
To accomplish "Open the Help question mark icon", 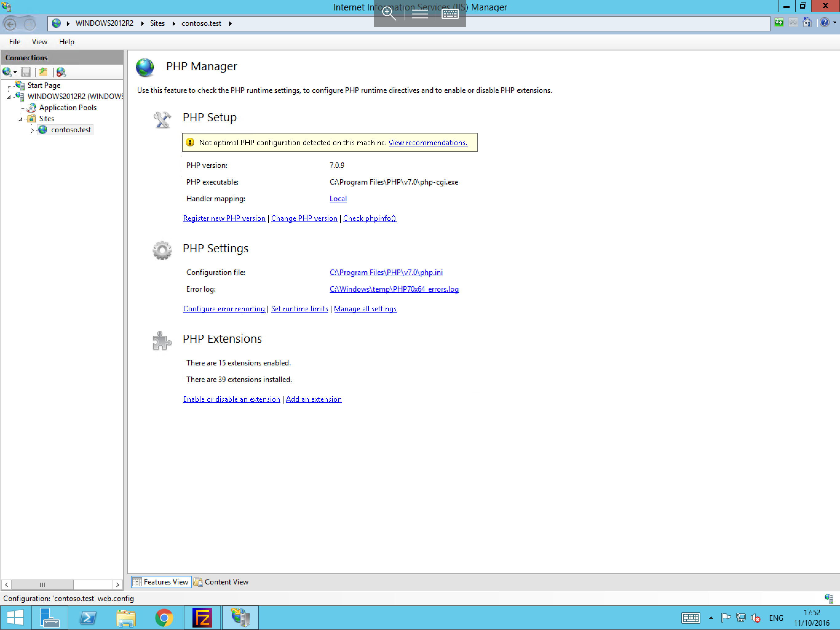I will pyautogui.click(x=824, y=23).
